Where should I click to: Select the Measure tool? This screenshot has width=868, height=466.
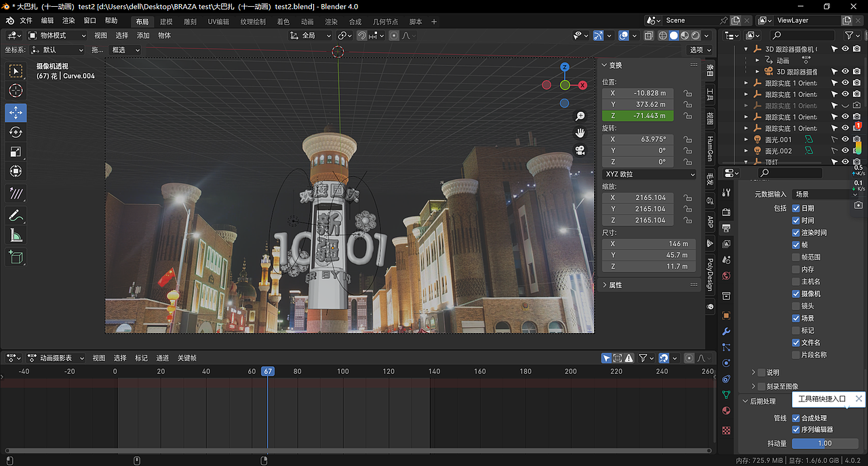click(16, 235)
